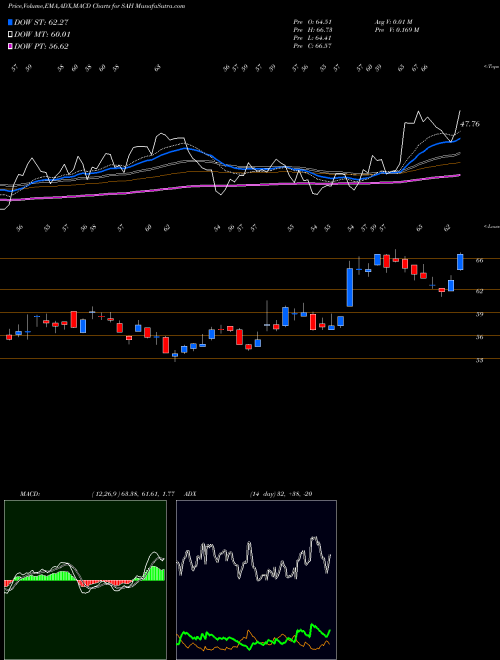Click the 'Pre O: 64.51' value

(313, 22)
